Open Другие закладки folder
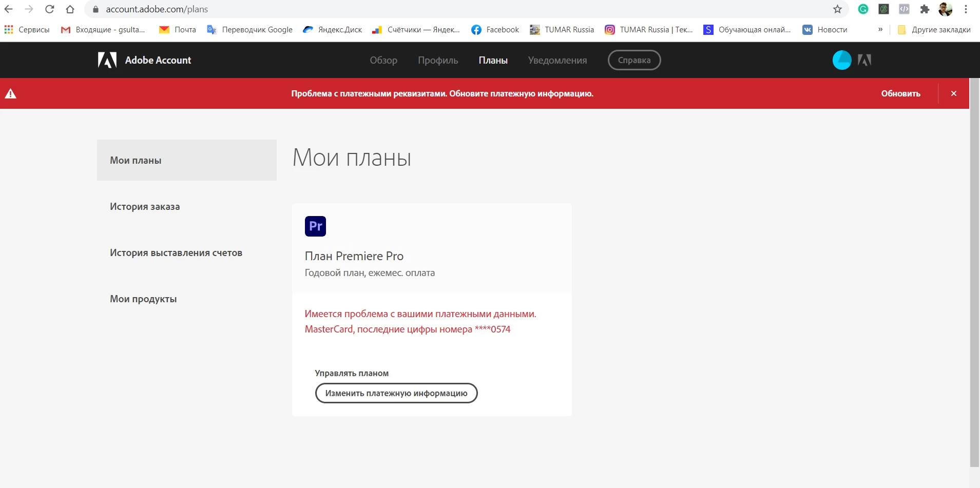980x488 pixels. (934, 30)
